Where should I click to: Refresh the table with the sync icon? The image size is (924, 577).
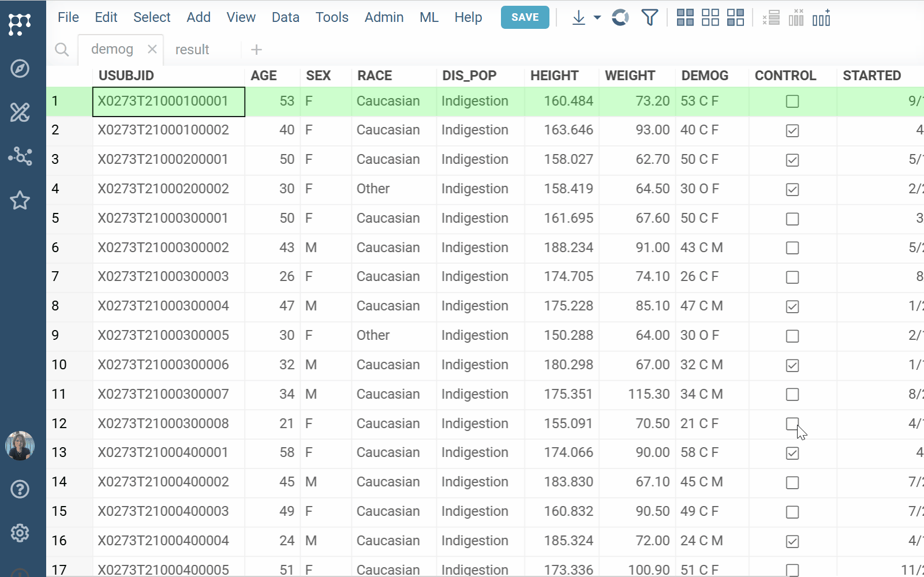620,18
